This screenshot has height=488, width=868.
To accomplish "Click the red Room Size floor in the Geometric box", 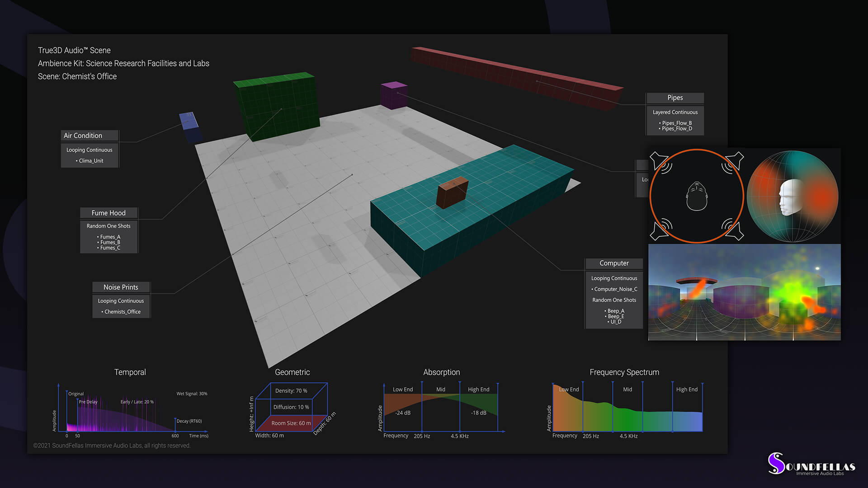I will tap(291, 423).
